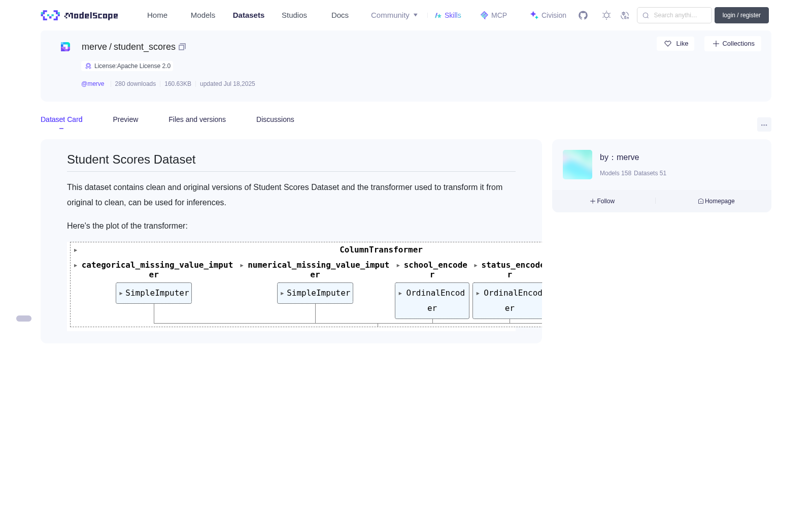Like the student_scores dataset
The height and width of the screenshot is (508, 812).
coord(675,44)
